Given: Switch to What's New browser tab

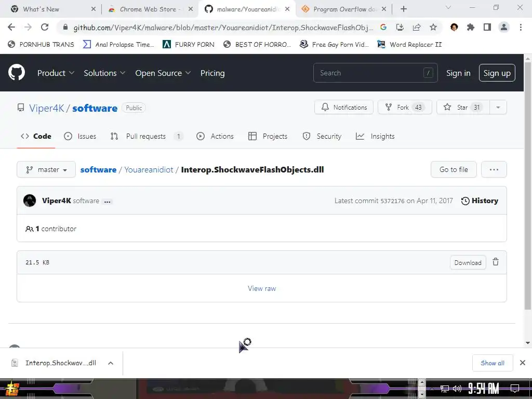Looking at the screenshot, I should pyautogui.click(x=51, y=9).
